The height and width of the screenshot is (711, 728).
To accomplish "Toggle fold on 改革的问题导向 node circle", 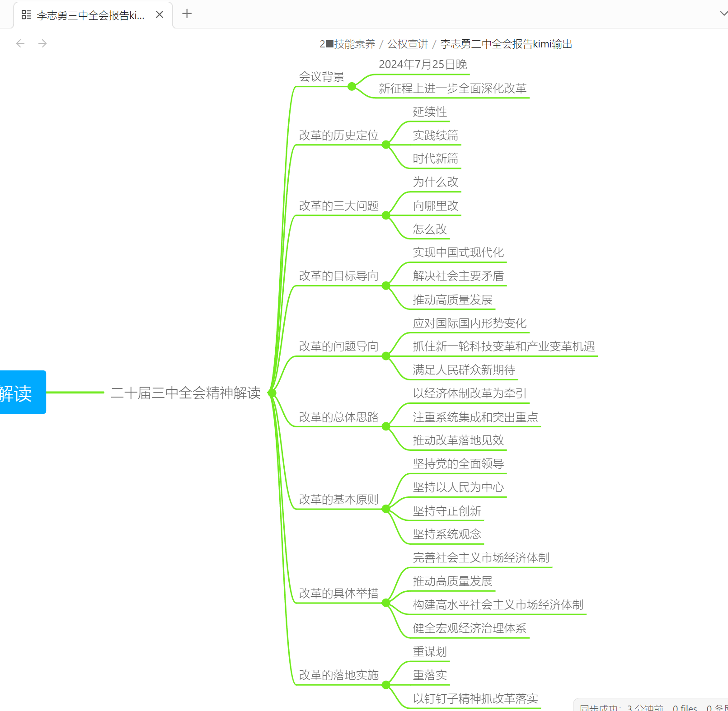I will tap(386, 356).
